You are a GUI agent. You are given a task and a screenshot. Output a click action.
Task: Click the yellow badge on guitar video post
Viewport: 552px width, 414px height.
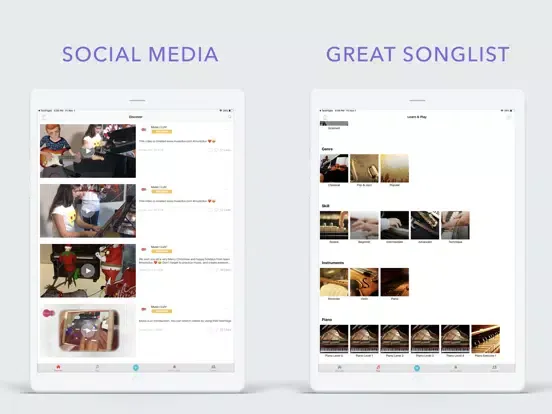[162, 132]
